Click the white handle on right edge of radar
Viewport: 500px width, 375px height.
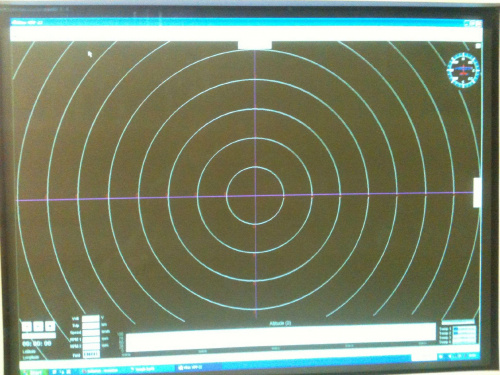[477, 193]
